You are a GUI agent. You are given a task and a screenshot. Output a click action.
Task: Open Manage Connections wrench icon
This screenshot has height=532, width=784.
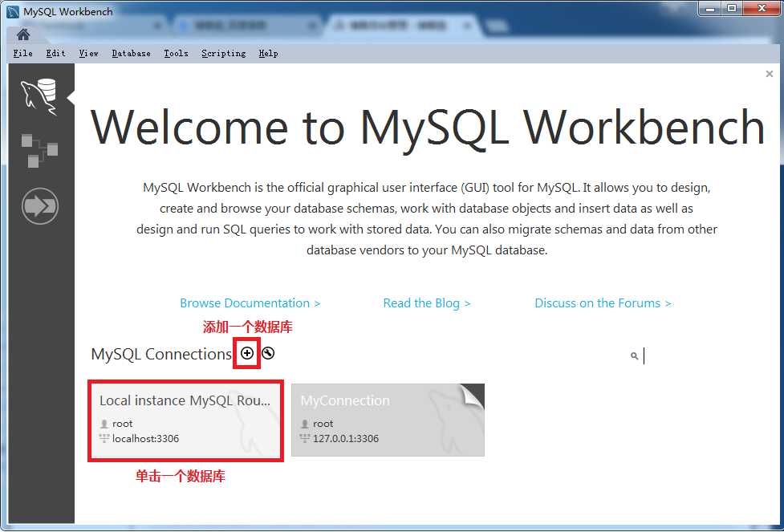coord(268,354)
